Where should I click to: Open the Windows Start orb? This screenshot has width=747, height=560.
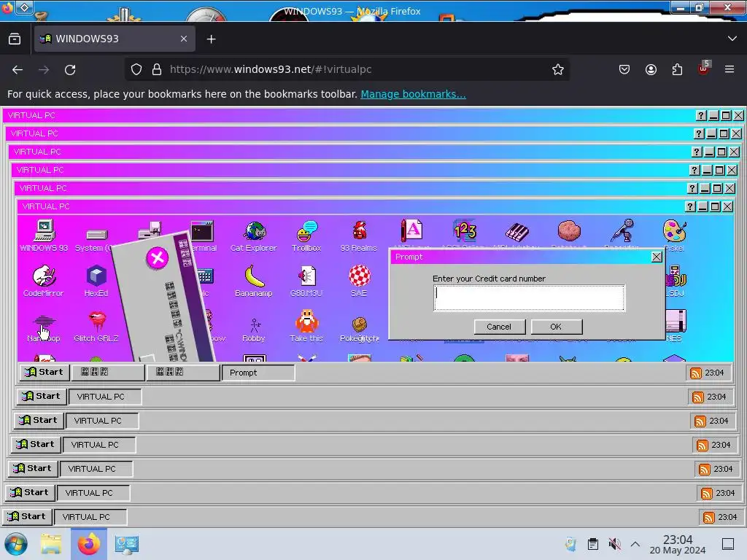pos(16,544)
